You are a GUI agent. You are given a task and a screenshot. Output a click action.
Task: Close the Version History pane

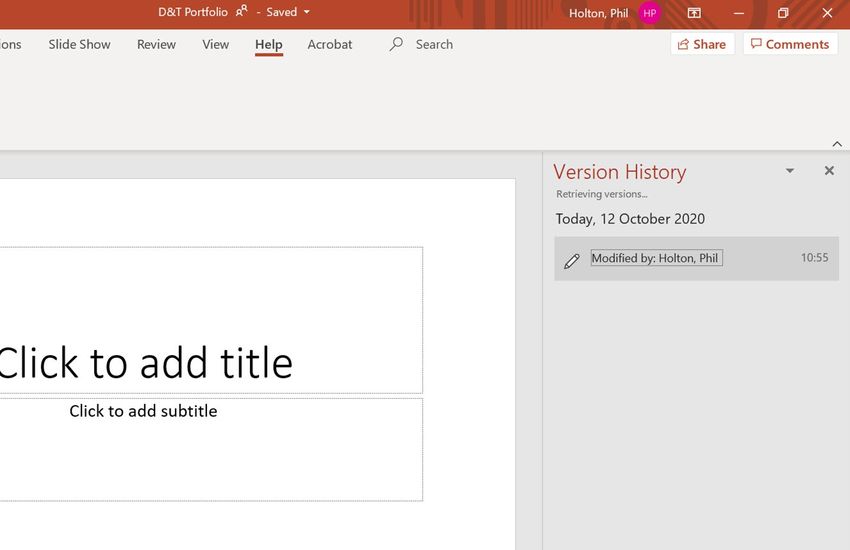(x=829, y=171)
